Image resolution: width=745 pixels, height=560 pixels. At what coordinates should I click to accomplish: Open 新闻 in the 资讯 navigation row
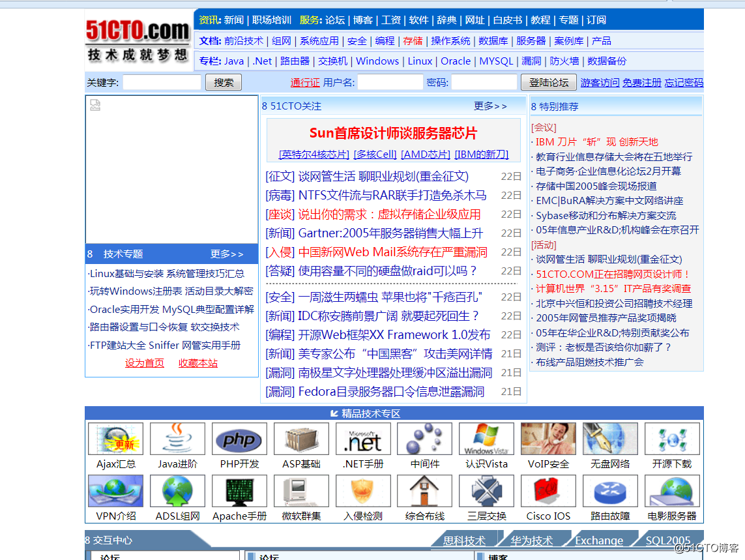coord(234,20)
